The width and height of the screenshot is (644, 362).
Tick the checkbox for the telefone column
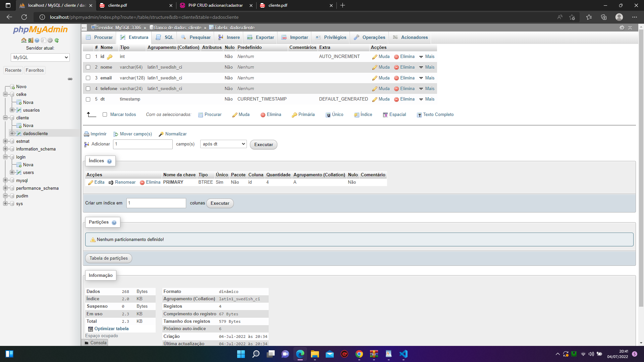pyautogui.click(x=88, y=89)
